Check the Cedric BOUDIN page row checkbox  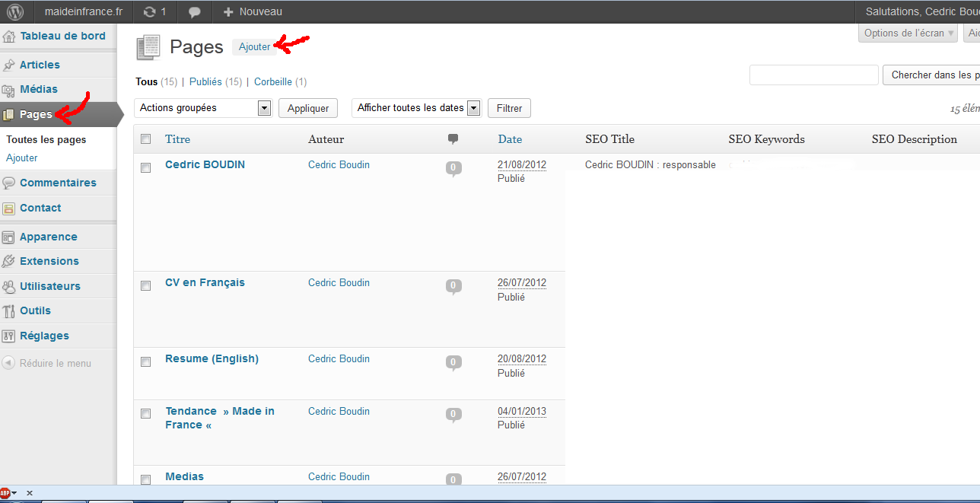[146, 167]
